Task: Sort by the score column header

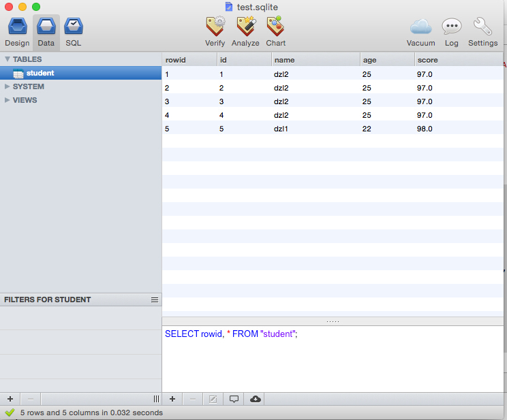Action: 459,60
